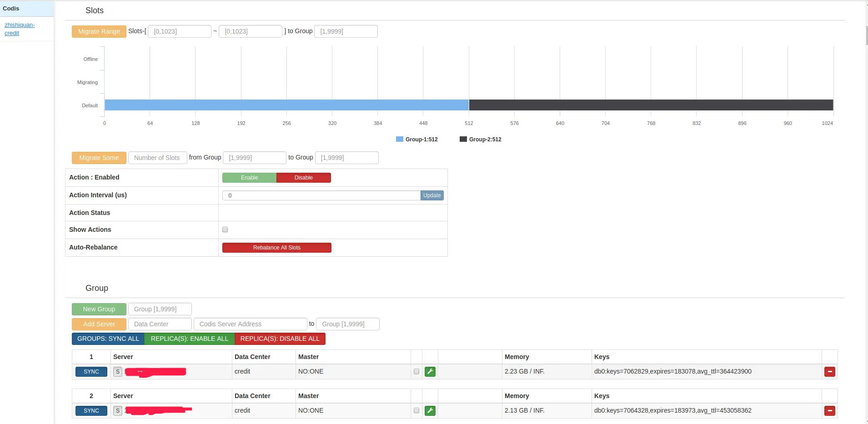Select the Codis sidebar header

coord(27,9)
